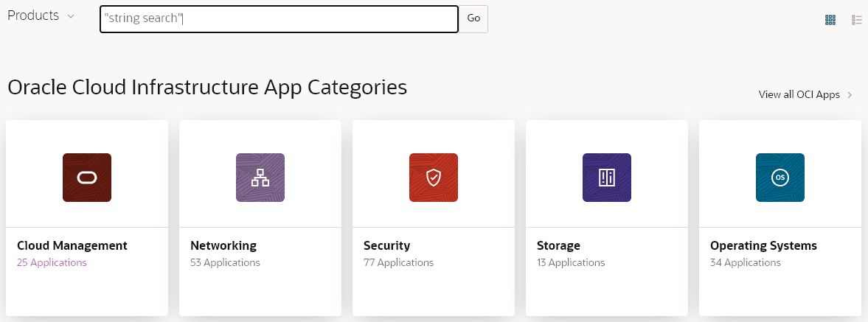The width and height of the screenshot is (868, 322).
Task: Click the Operating Systems OS icon
Action: 780,178
